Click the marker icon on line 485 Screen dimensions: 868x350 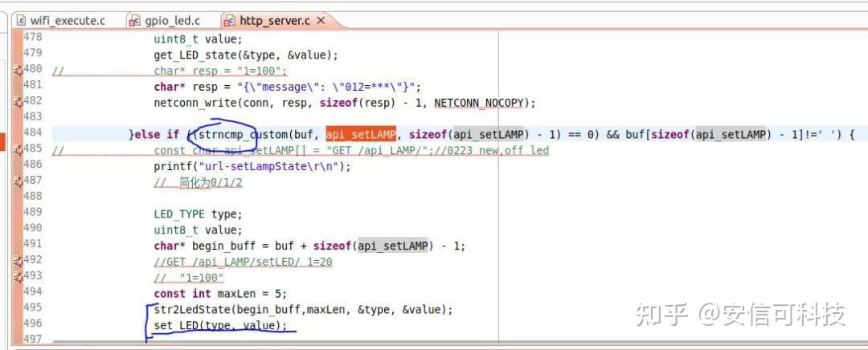click(18, 149)
